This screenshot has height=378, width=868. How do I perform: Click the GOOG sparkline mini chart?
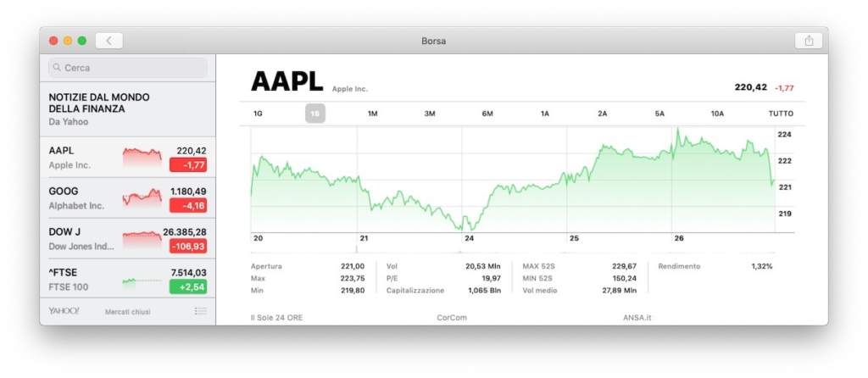pos(142,197)
